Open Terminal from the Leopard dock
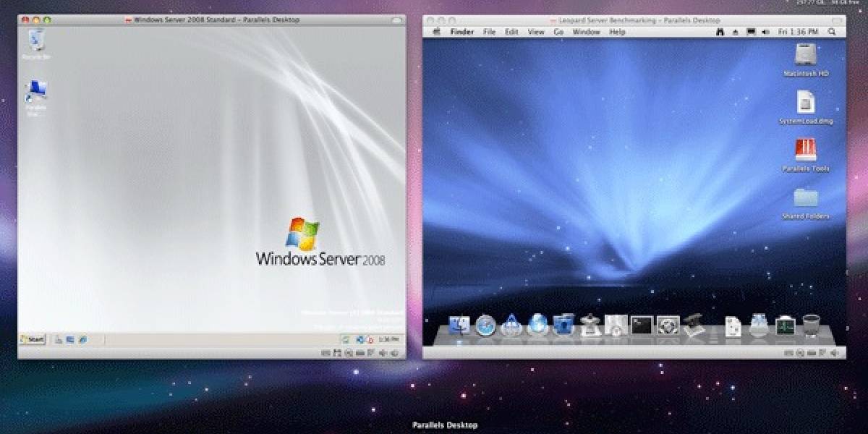Screen dimensions: 868x434 (x=642, y=325)
